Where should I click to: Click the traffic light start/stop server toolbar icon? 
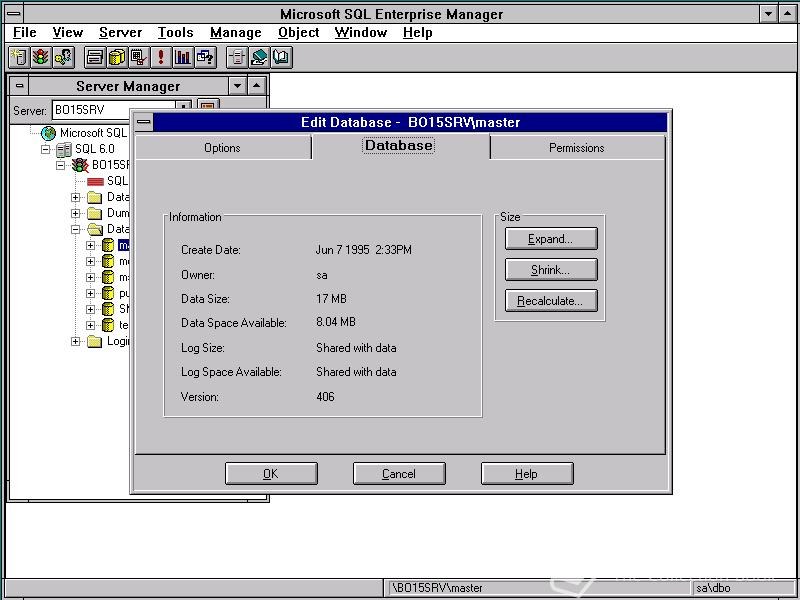pos(41,57)
